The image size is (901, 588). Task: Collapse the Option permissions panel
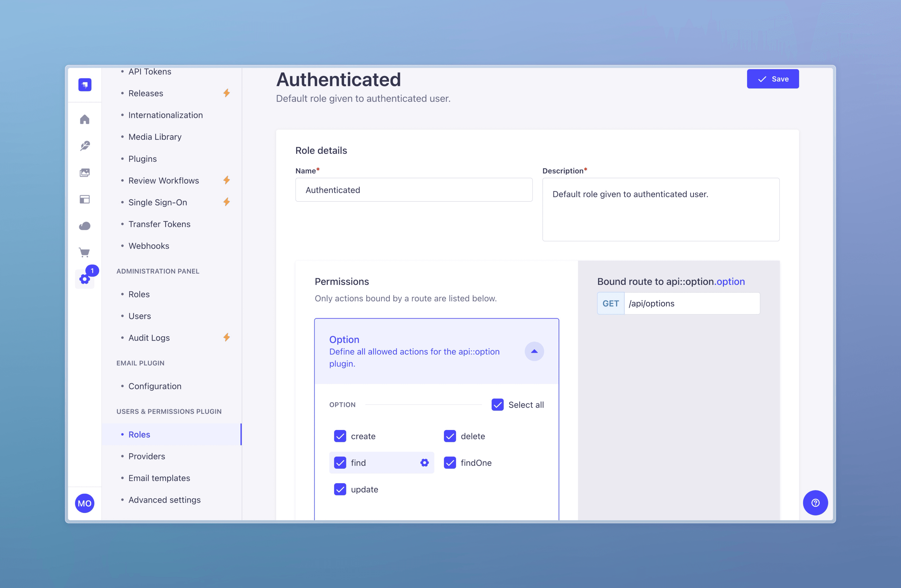534,351
